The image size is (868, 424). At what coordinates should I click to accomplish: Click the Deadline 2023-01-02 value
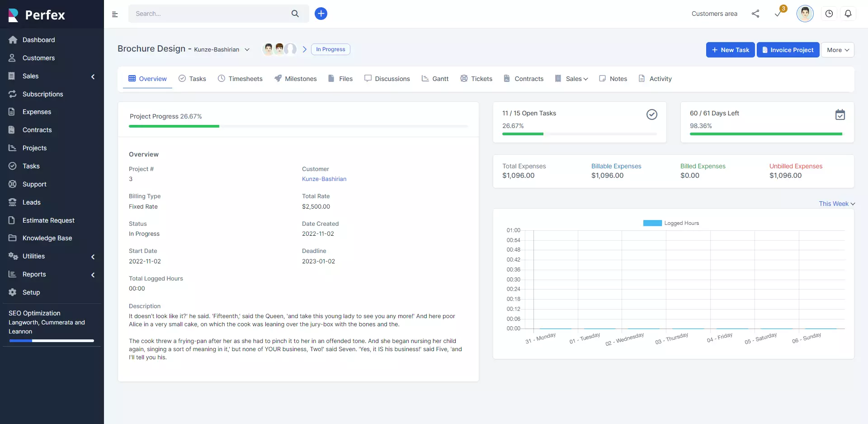click(318, 262)
